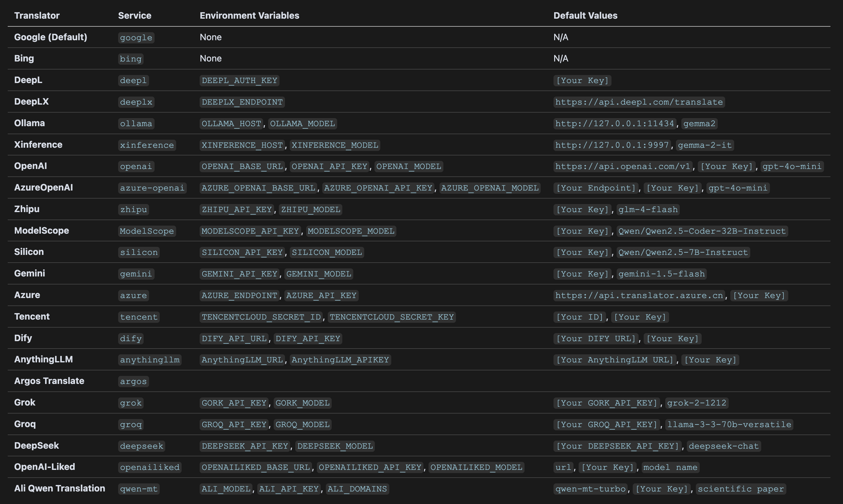Click the AZURE_OPENAI_MODEL variable
The image size is (843, 504).
point(490,188)
